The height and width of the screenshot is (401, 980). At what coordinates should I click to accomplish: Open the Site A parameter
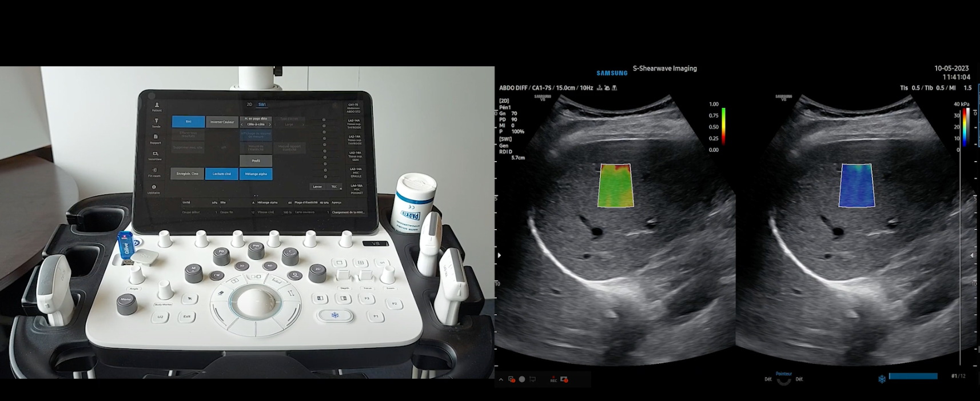(x=237, y=203)
